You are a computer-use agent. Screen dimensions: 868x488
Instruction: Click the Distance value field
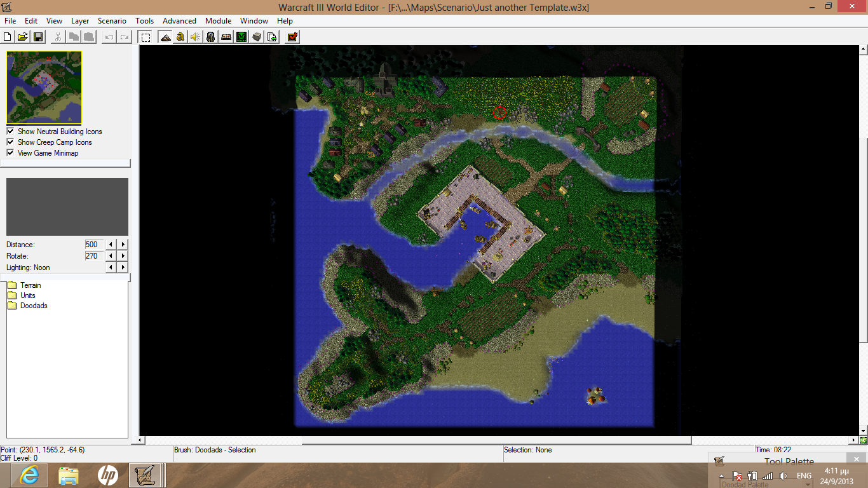coord(93,245)
